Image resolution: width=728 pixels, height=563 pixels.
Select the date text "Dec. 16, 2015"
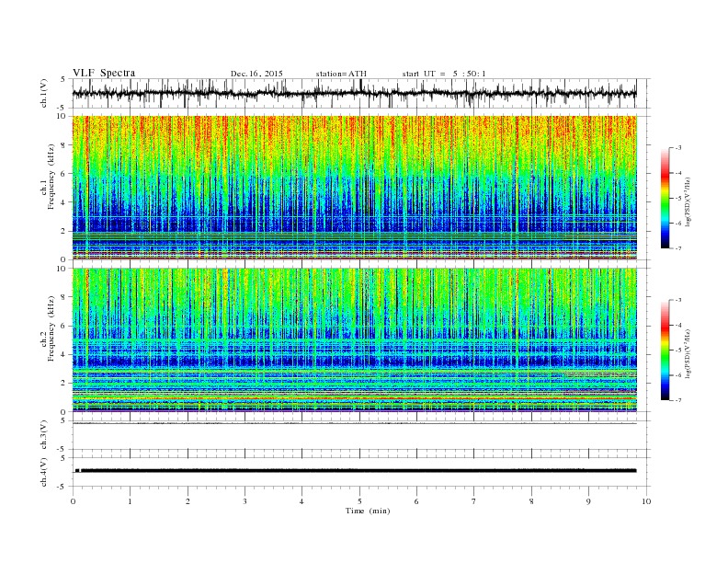[256, 74]
